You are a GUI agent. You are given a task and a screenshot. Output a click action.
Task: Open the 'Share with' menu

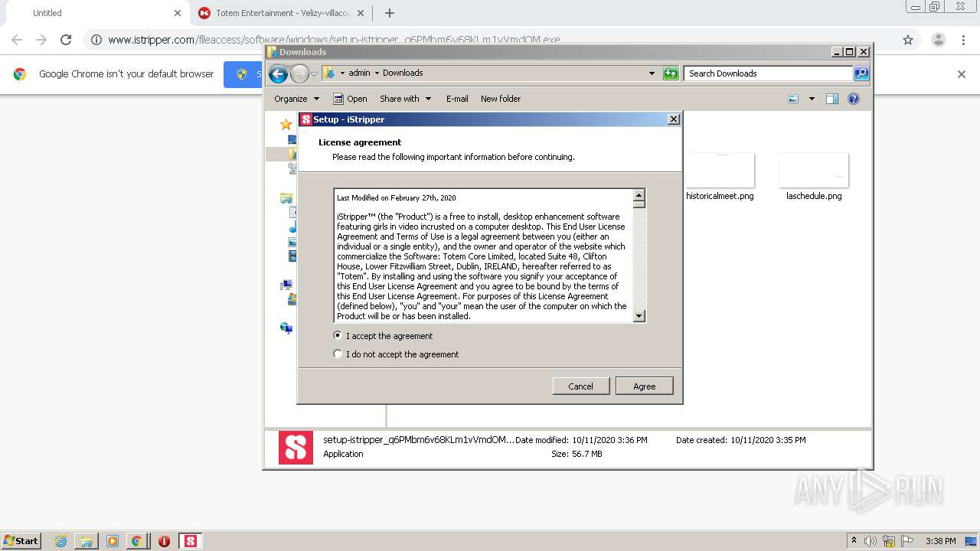click(405, 99)
